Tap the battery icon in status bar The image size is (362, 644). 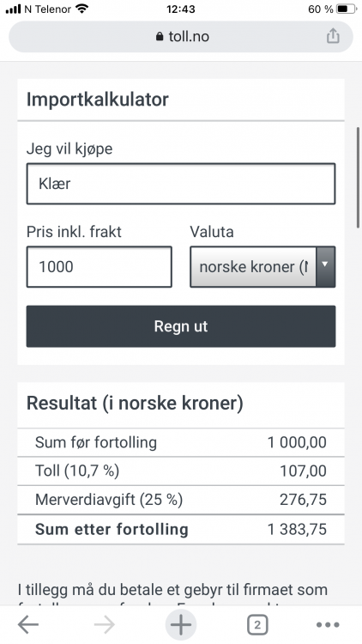(x=347, y=9)
